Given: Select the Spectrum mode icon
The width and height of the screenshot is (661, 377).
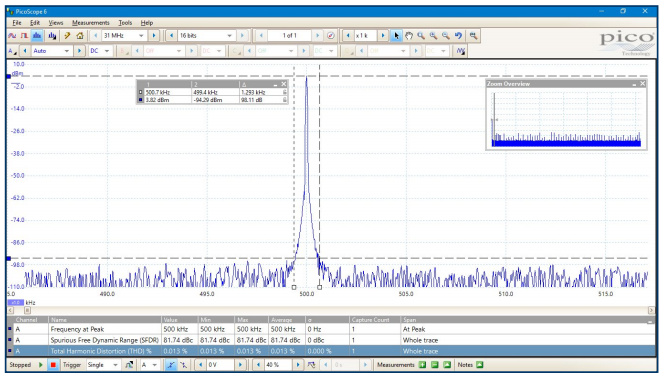Looking at the screenshot, I should [x=37, y=36].
